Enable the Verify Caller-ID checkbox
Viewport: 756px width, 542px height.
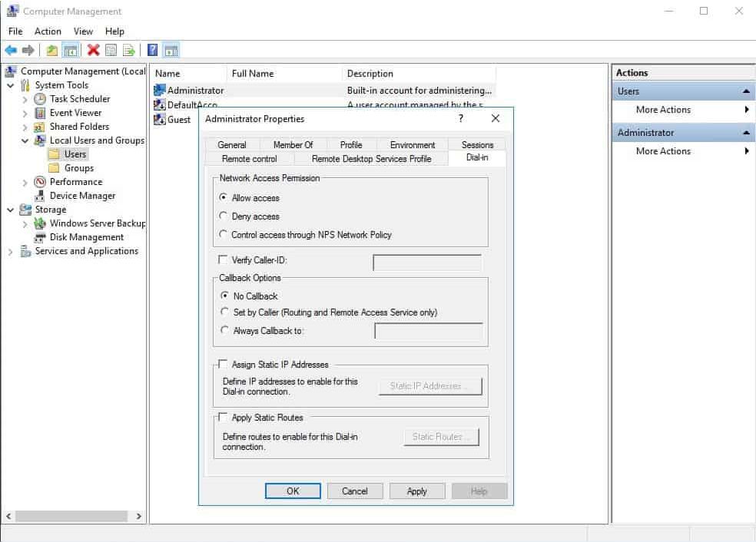pos(223,259)
